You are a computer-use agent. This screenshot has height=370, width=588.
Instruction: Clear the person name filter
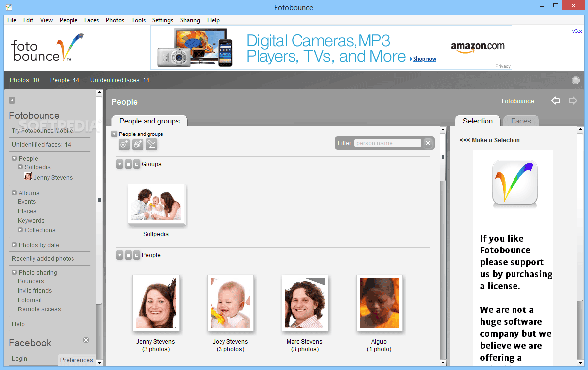click(428, 143)
